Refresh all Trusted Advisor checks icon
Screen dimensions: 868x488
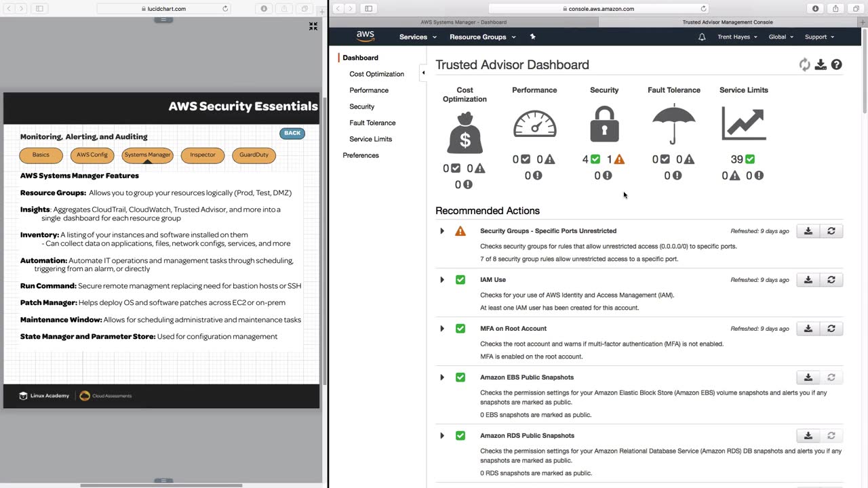tap(804, 64)
